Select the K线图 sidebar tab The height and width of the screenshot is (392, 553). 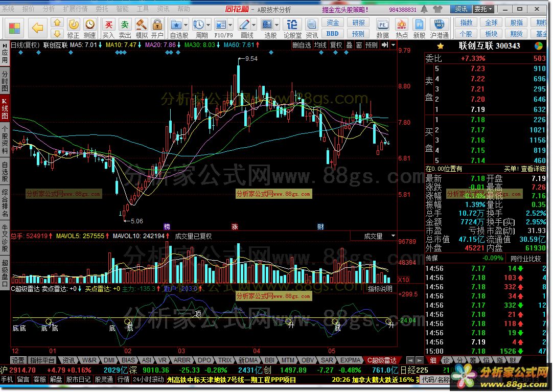(5, 108)
